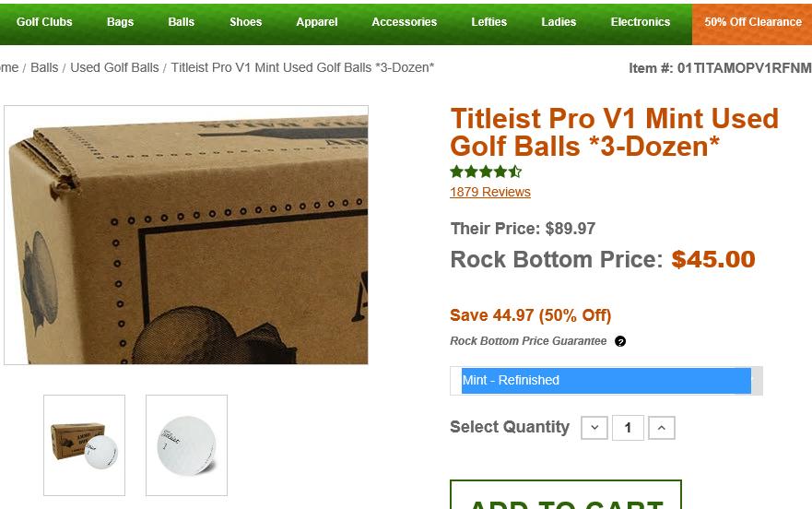Read the 1879 Reviews link
The height and width of the screenshot is (509, 812).
pyautogui.click(x=490, y=192)
